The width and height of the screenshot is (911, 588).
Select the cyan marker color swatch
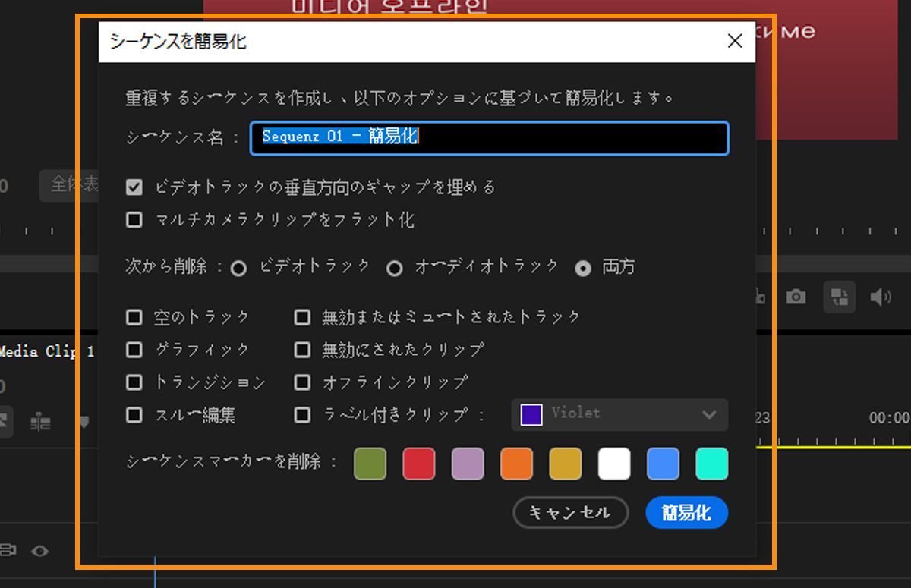(712, 464)
